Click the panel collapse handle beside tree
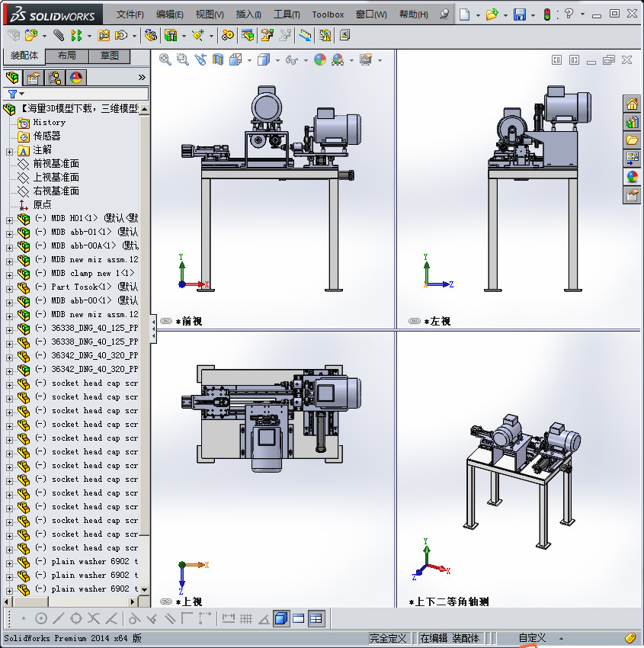This screenshot has width=644, height=648. tap(154, 329)
